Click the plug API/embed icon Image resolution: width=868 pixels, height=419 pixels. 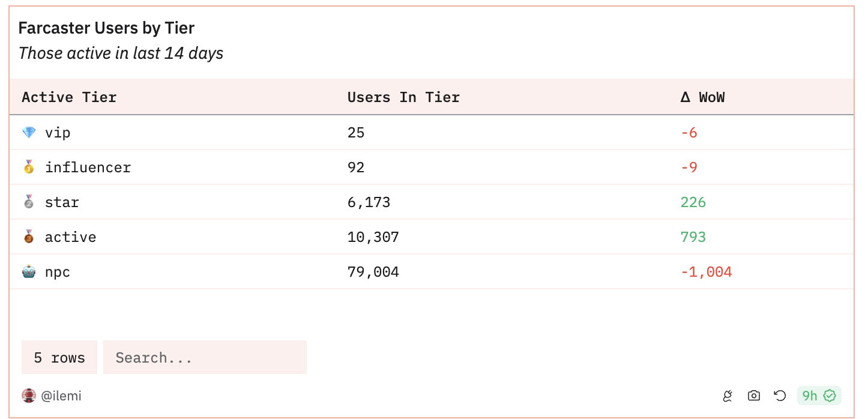(x=728, y=396)
